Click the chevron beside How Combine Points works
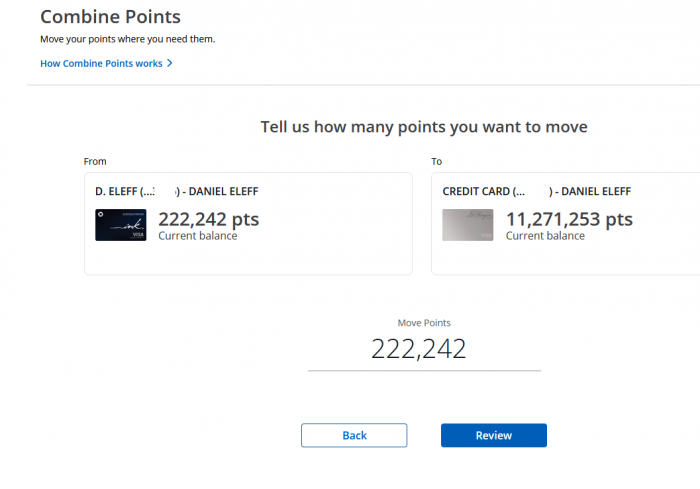The height and width of the screenshot is (489, 700). (x=170, y=63)
